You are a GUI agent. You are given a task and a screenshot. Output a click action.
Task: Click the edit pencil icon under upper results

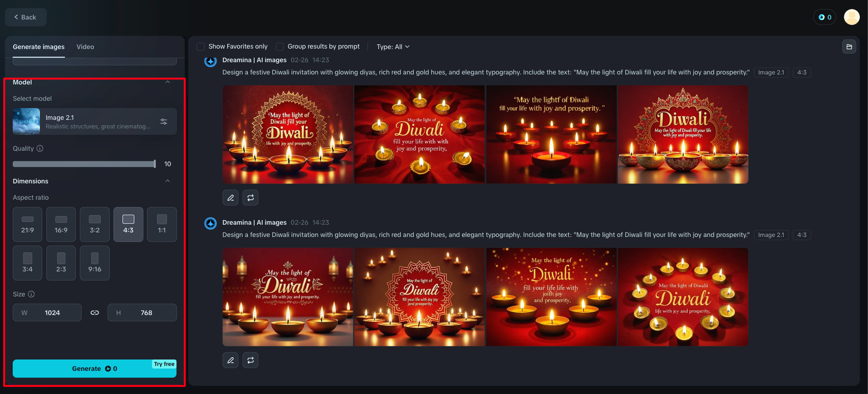[230, 197]
